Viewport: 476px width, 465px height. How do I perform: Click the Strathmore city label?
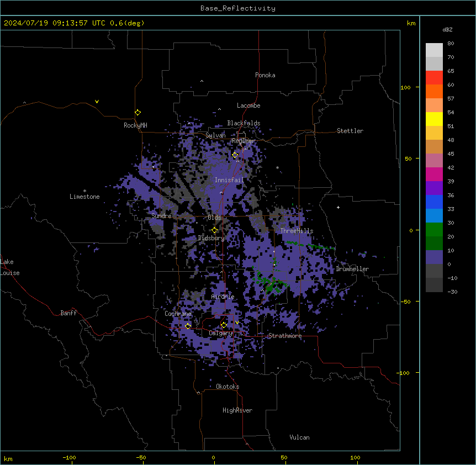pos(285,336)
